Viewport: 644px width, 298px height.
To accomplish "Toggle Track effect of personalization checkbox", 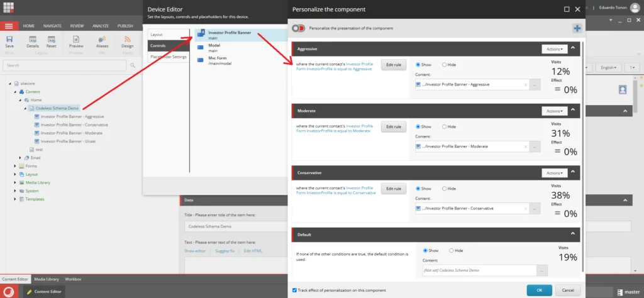I will point(294,290).
